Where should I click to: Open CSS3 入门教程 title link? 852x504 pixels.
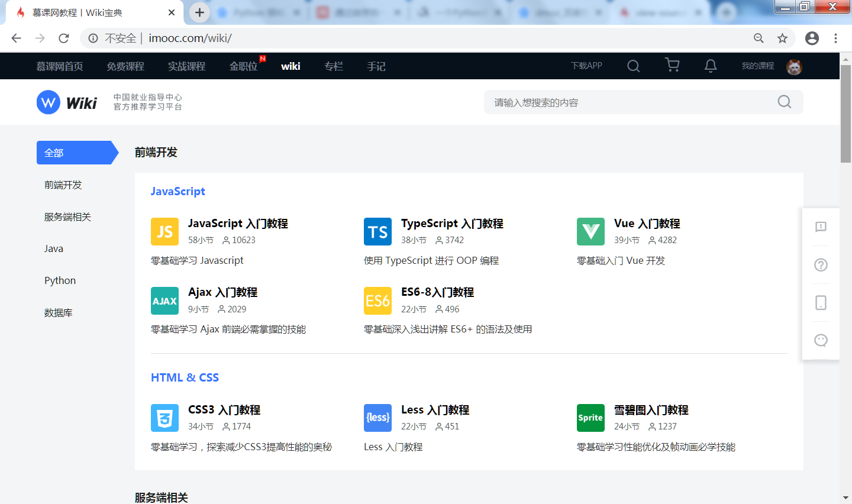(x=224, y=410)
